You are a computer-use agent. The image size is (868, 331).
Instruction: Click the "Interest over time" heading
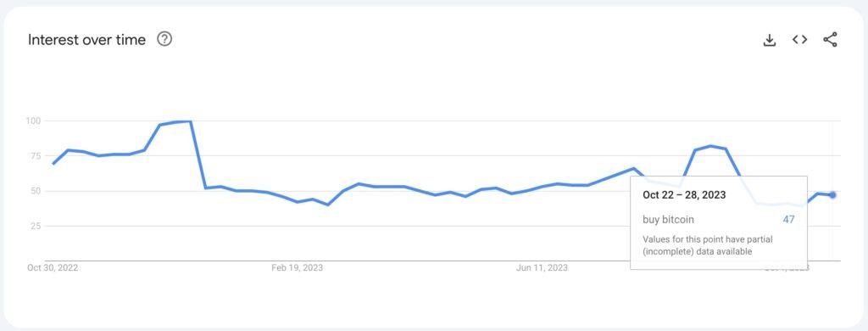click(87, 40)
